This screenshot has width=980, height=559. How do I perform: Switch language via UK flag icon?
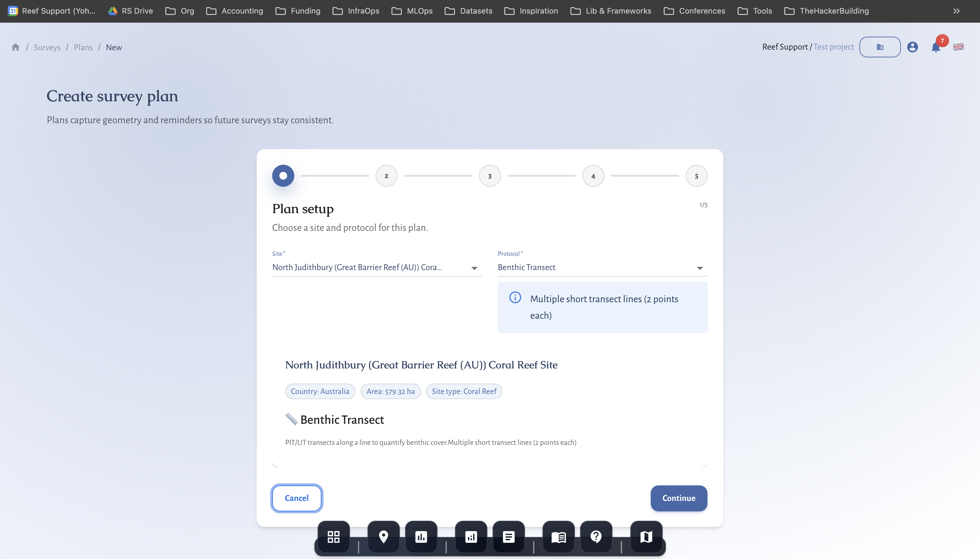[x=958, y=47]
